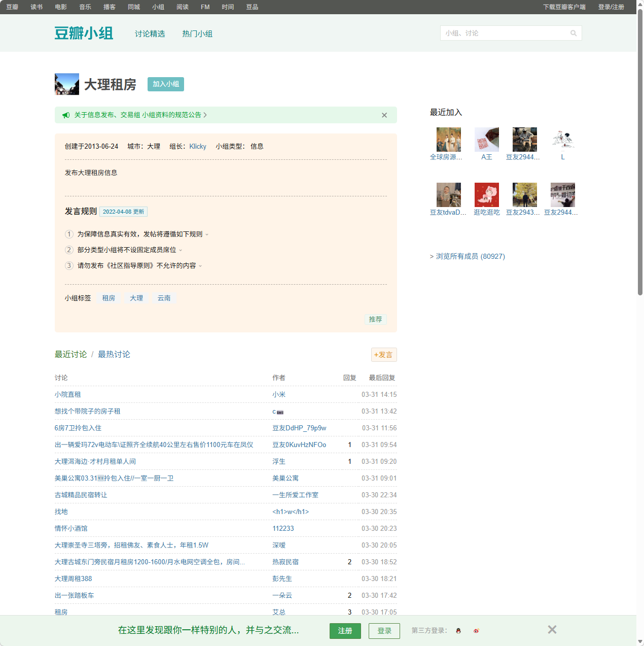This screenshot has height=646, width=644.
Task: Sign in with the Weibo eye icon
Action: point(476,631)
